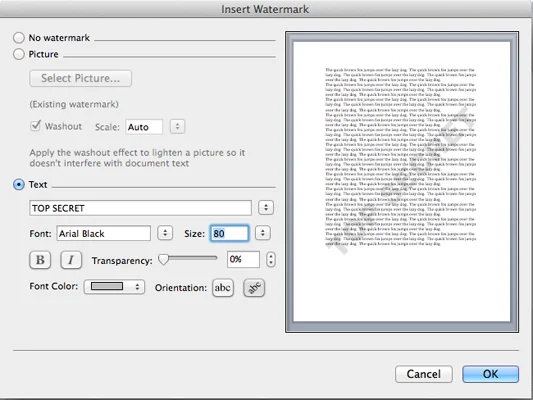Click the Select Picture... button

(81, 78)
